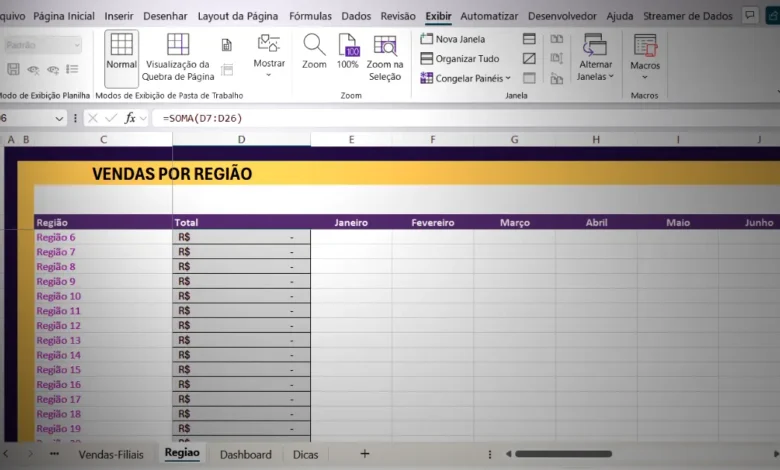
Task: Open Alternar Janelas dropdown
Action: (595, 57)
